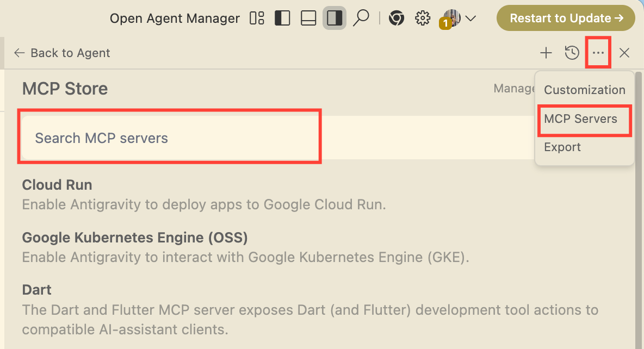
Task: Open the search magnifier icon
Action: click(x=361, y=18)
